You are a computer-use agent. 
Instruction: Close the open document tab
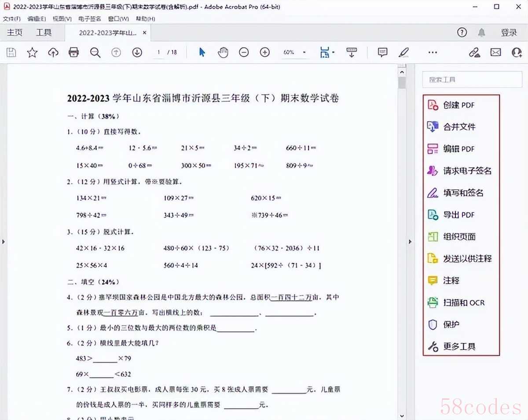(x=145, y=33)
